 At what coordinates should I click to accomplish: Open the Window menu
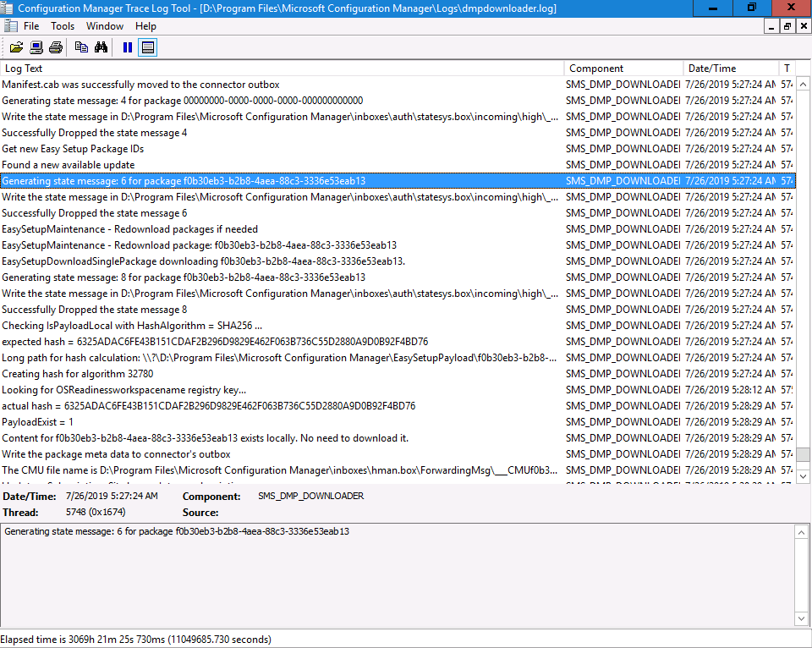coord(105,26)
